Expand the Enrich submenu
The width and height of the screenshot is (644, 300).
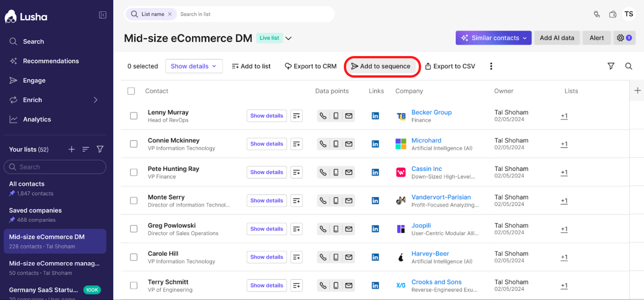coord(96,100)
